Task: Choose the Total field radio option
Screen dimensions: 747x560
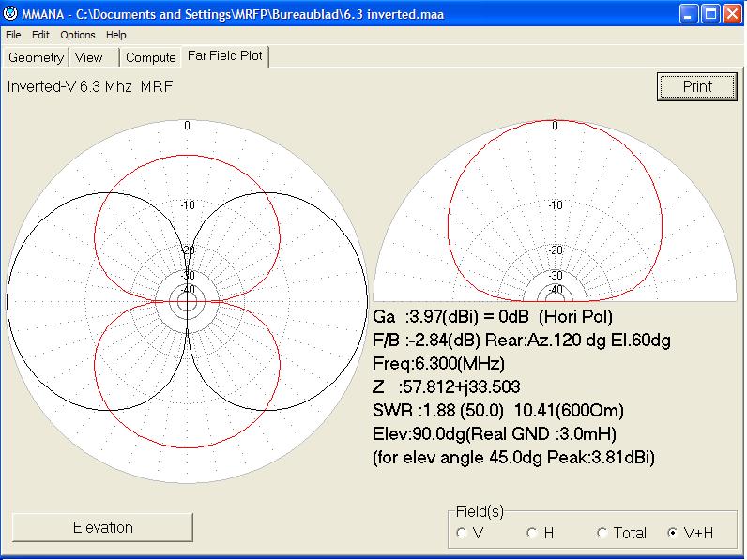Action: [x=602, y=533]
